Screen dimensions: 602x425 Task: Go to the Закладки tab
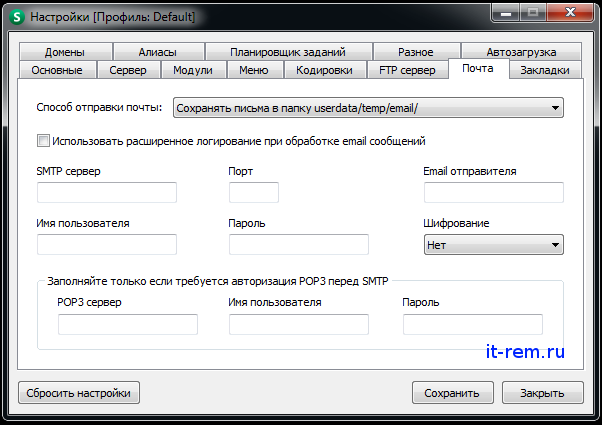point(545,70)
